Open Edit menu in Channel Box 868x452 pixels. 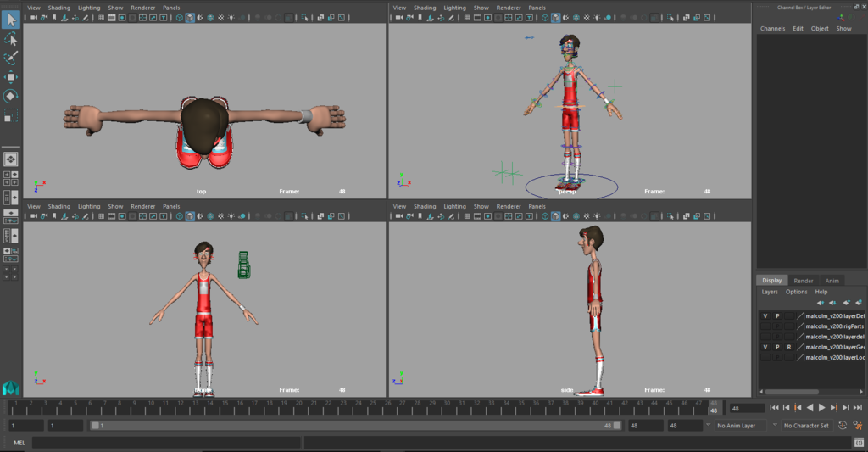tap(798, 28)
